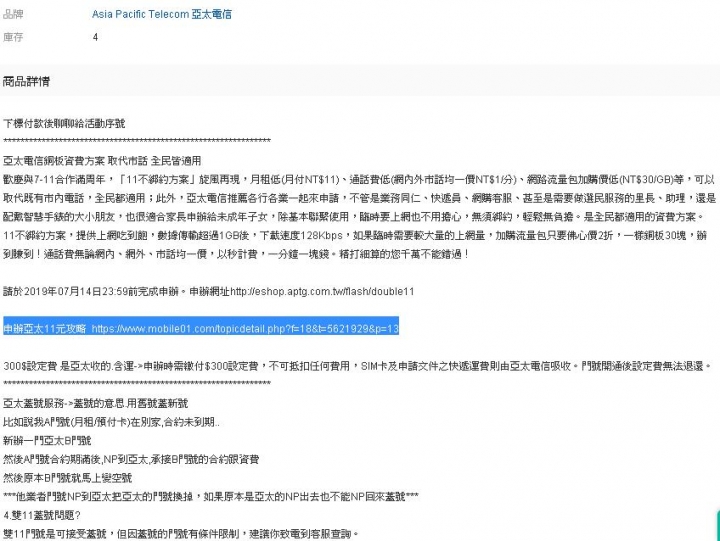Screen dimensions: 720x541
Task: Click the line starting 300$設定費 是亞太收的
Action: point(357,366)
